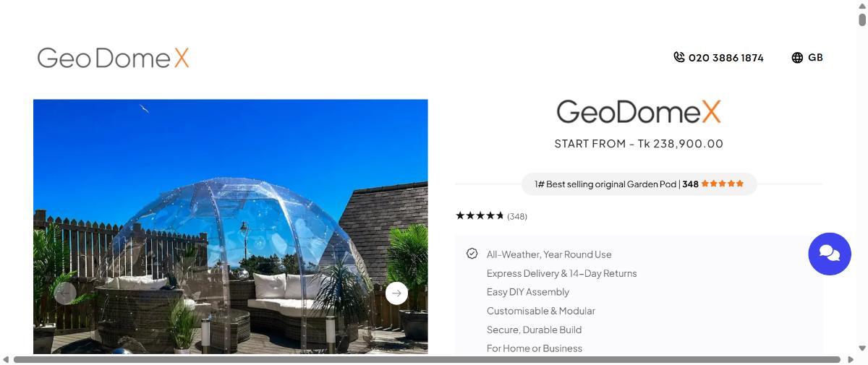Click the black star rating above feature list
Screen dimensions: 868x365
(x=480, y=215)
